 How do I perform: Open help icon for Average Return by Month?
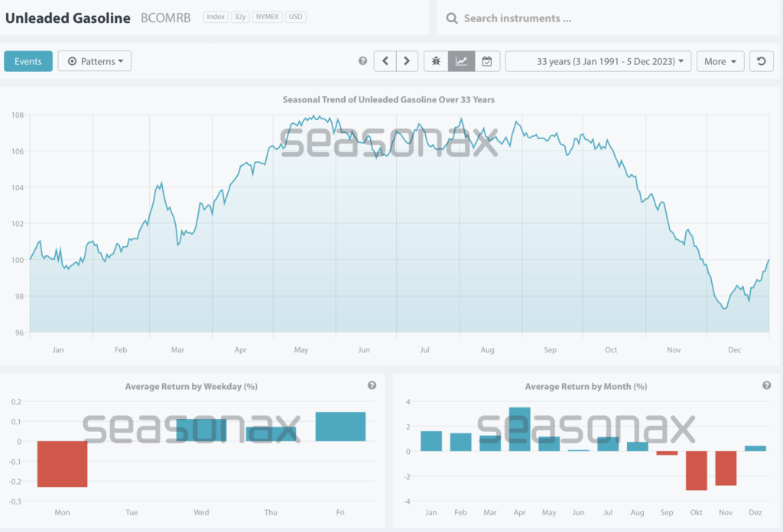coord(766,386)
